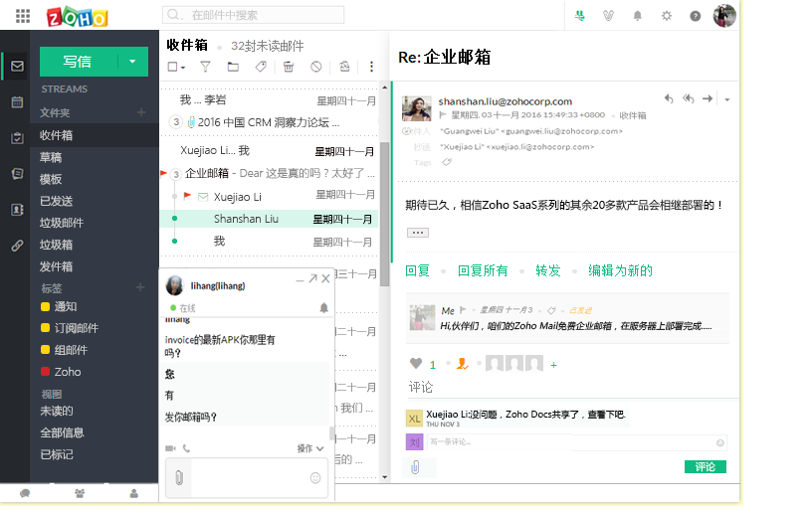Open the help question mark icon
Image resolution: width=812 pixels, height=512 pixels.
(x=696, y=16)
